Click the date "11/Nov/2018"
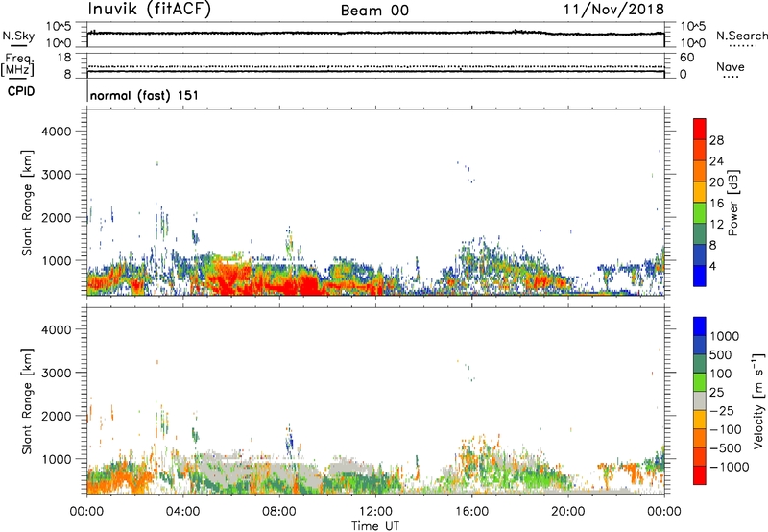Viewport: 768px width, 532px height. (613, 9)
